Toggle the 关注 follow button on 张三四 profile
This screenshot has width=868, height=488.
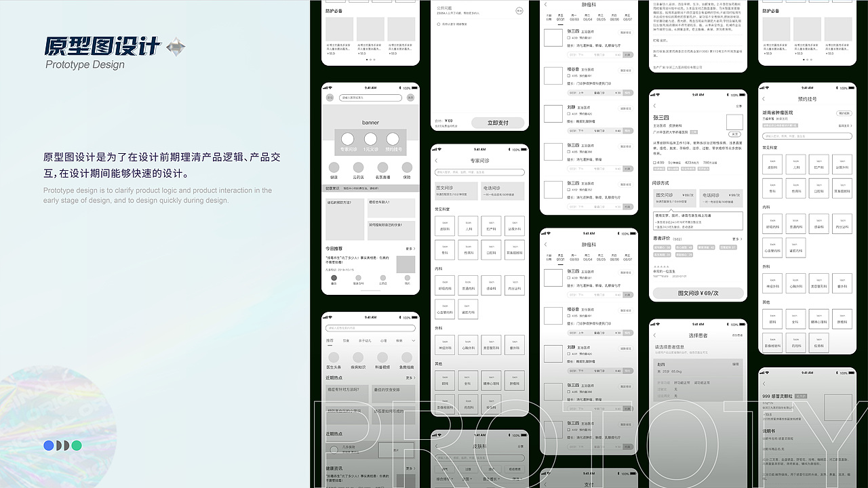734,133
